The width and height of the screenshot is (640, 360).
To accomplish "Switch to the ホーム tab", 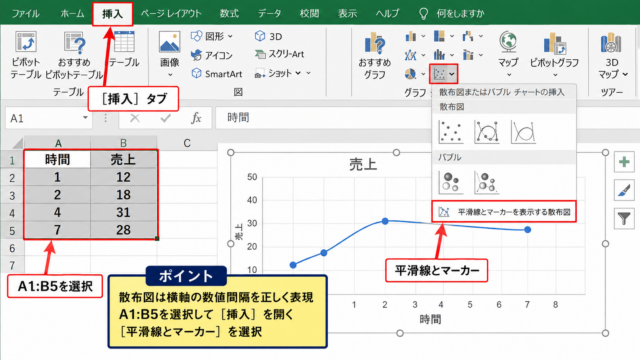I will coord(72,13).
